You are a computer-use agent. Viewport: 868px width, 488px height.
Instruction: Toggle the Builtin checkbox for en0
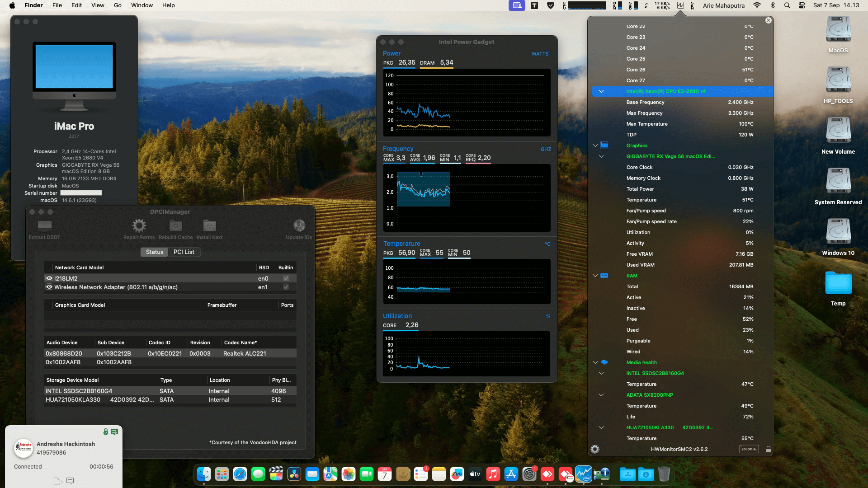click(285, 278)
